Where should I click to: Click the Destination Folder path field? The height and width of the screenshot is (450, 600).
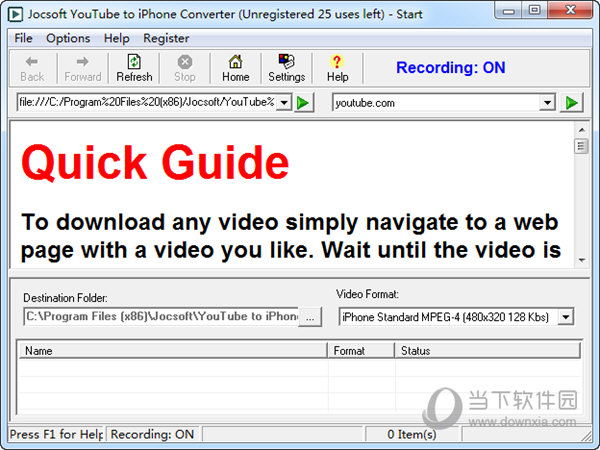(x=161, y=316)
